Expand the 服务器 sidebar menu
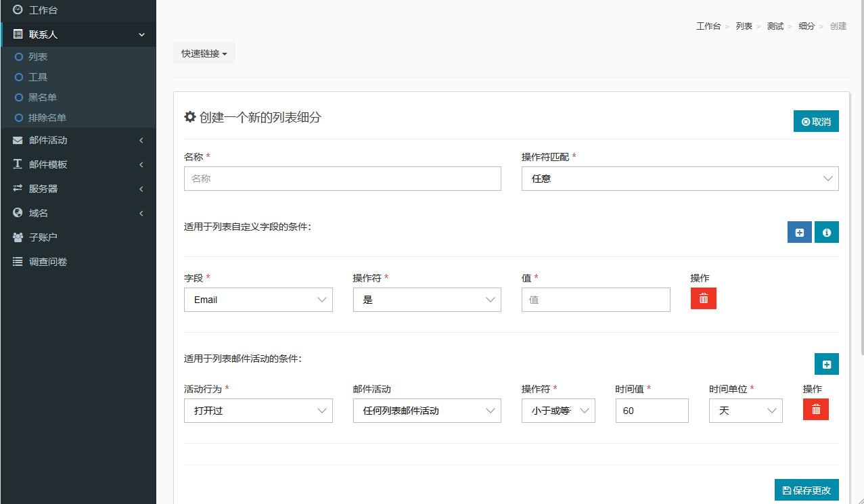The height and width of the screenshot is (504, 864). point(78,189)
